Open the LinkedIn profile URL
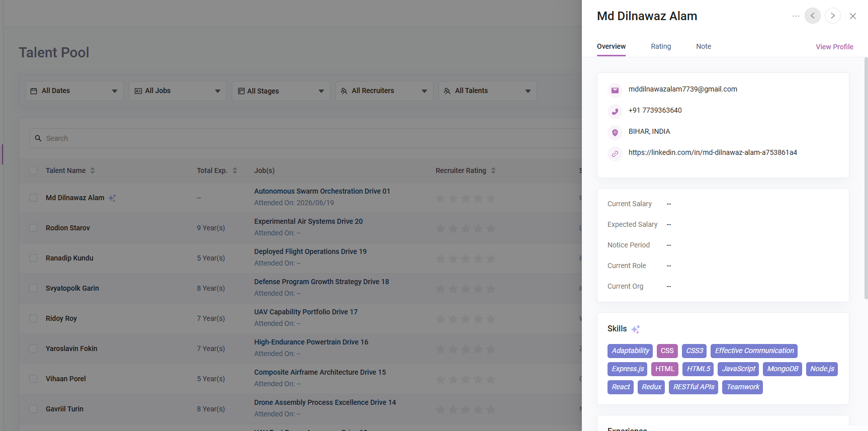The height and width of the screenshot is (431, 868). pos(713,152)
